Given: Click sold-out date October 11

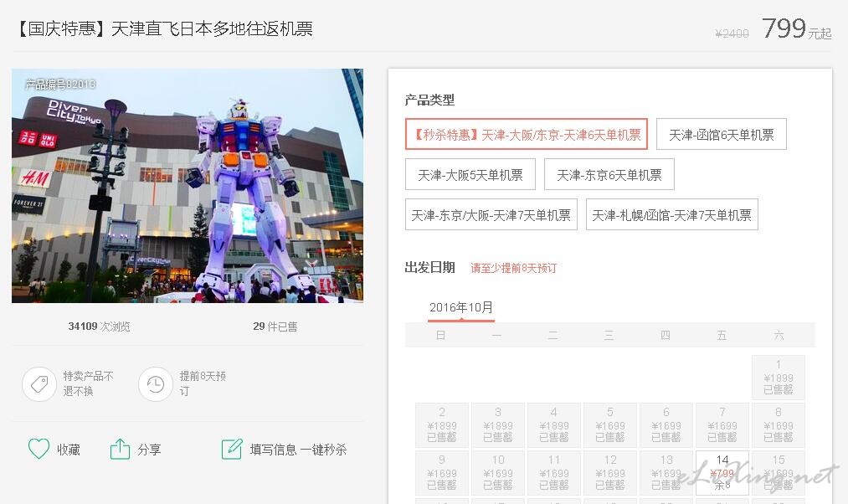Looking at the screenshot, I should pyautogui.click(x=554, y=473).
